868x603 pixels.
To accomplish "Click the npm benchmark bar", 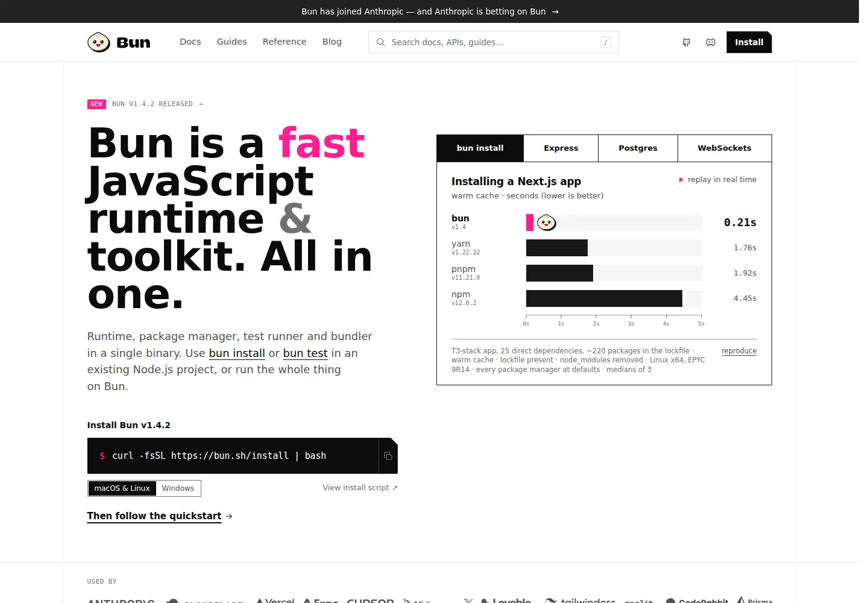I will [604, 298].
